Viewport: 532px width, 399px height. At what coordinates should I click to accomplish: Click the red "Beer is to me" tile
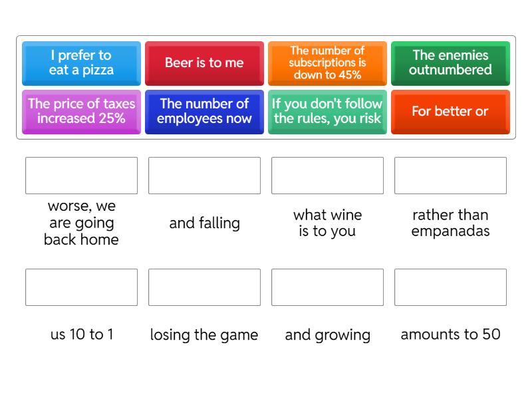click(x=204, y=63)
